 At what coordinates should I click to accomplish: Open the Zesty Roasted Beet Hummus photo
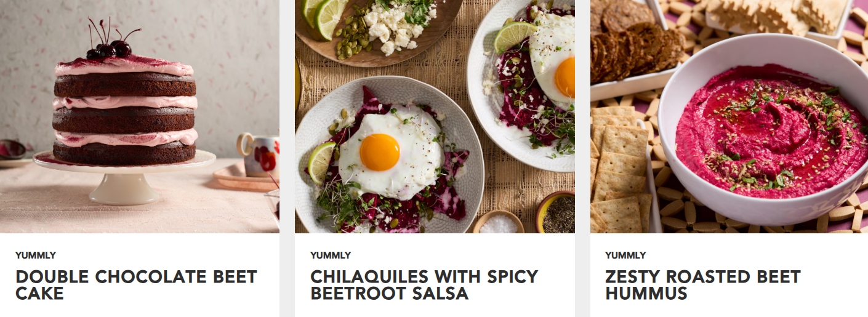[x=729, y=116]
